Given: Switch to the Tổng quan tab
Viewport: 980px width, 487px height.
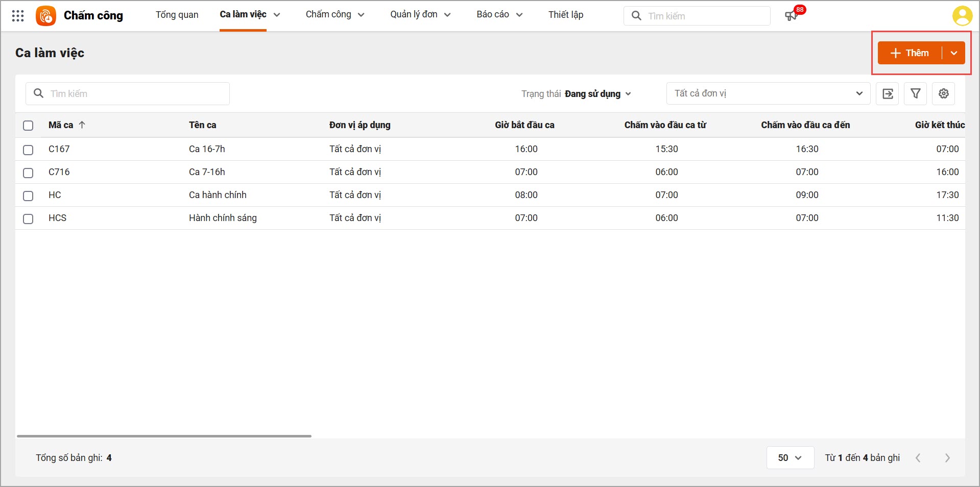Looking at the screenshot, I should coord(177,15).
